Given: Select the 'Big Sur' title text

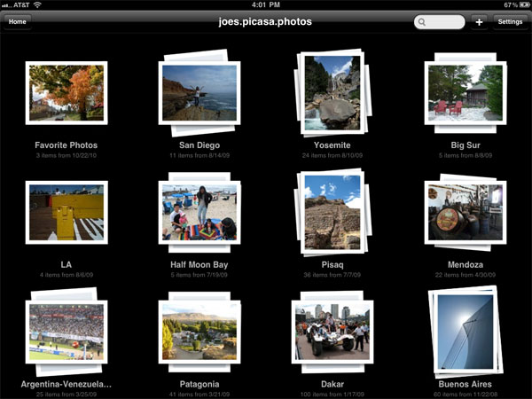Looking at the screenshot, I should coord(465,145).
